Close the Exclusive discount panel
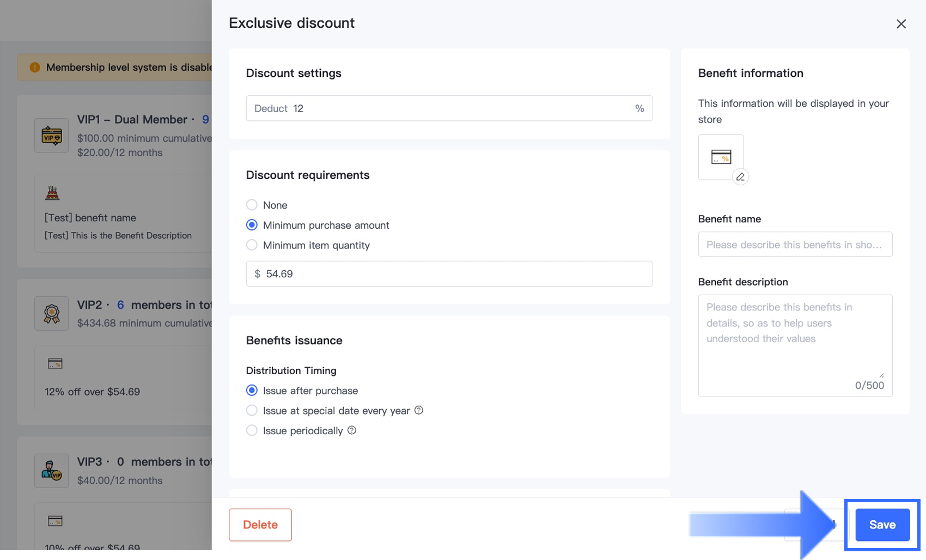 pos(901,24)
